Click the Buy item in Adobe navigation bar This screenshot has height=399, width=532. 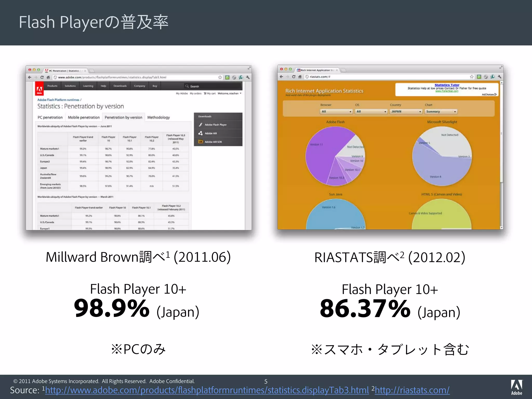tap(155, 86)
